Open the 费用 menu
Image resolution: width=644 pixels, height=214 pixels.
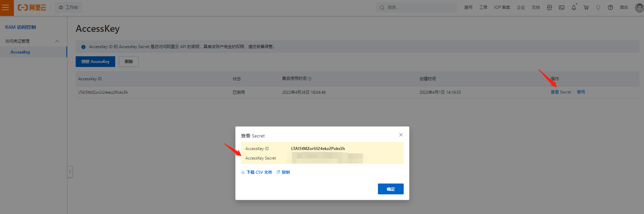(x=468, y=7)
